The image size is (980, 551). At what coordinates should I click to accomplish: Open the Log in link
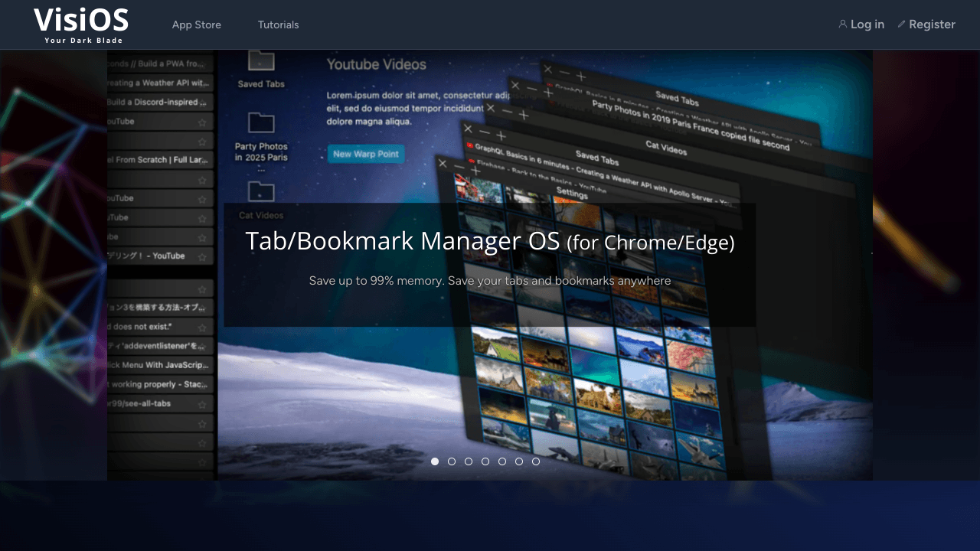pos(861,24)
